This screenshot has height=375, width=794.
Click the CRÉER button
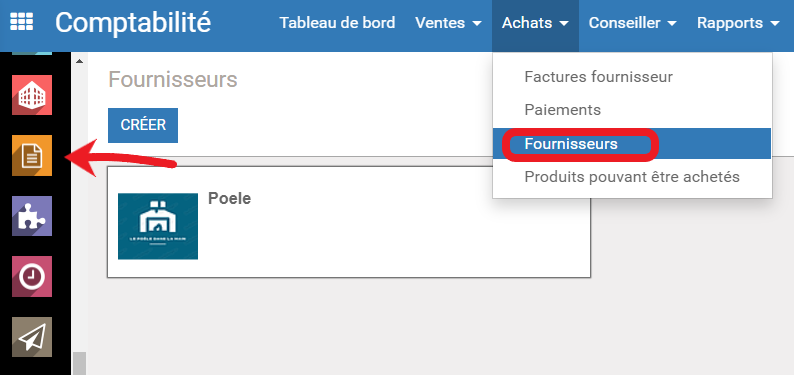143,125
